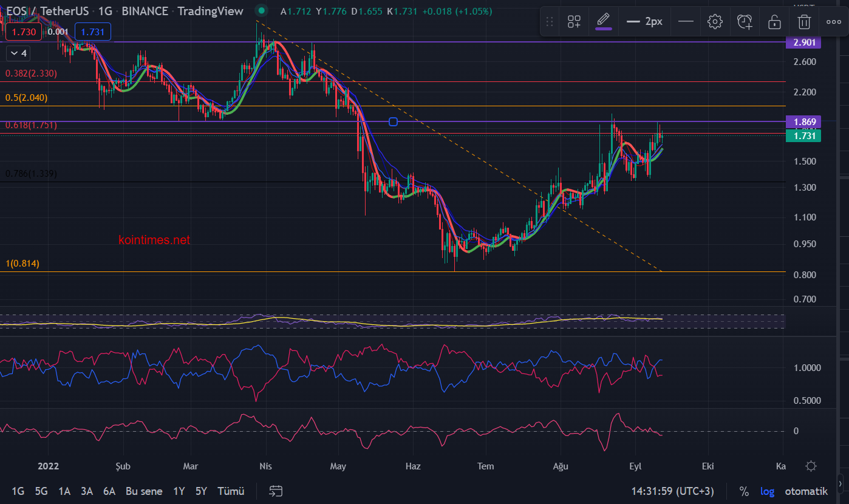
Task: Add alert on drawing clock icon
Action: click(x=745, y=22)
